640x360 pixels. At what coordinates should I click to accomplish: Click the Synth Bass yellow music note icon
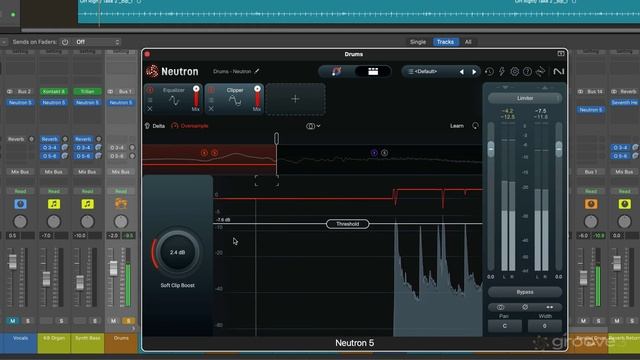[x=87, y=204]
